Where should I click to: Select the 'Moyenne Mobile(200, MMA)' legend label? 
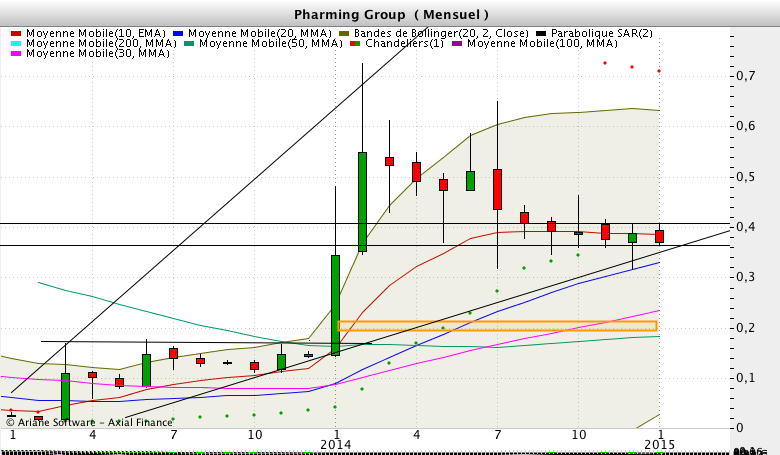tap(101, 43)
